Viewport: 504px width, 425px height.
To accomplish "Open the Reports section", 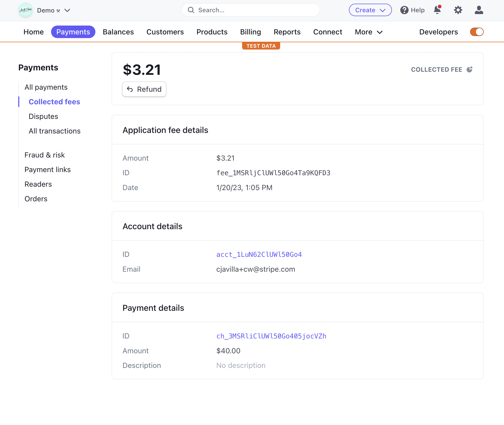I will point(287,32).
